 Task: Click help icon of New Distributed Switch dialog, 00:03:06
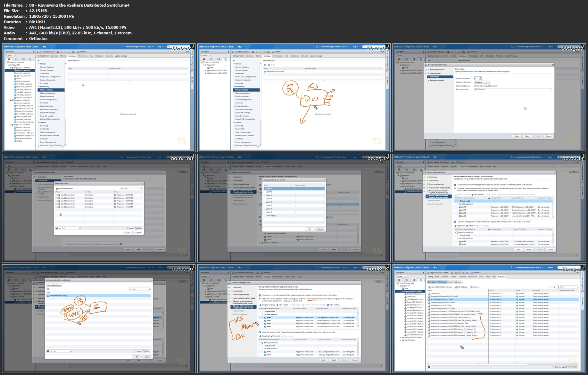tap(550, 65)
